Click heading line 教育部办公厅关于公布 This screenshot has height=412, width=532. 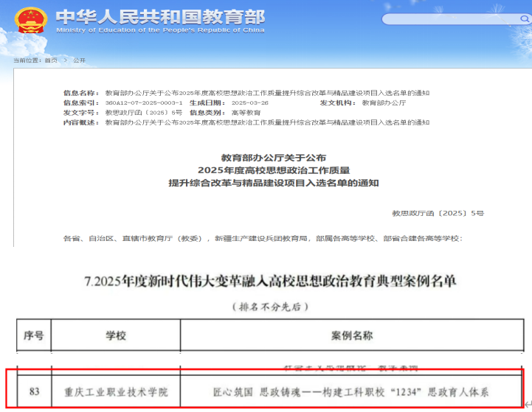coord(274,158)
